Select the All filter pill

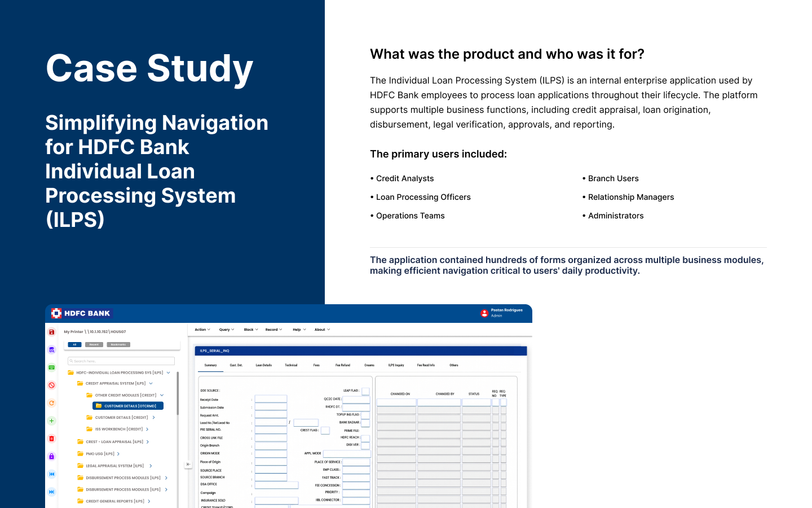74,344
